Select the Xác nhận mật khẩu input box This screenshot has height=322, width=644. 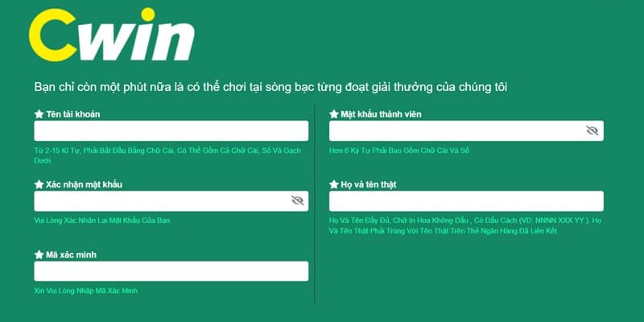point(171,200)
